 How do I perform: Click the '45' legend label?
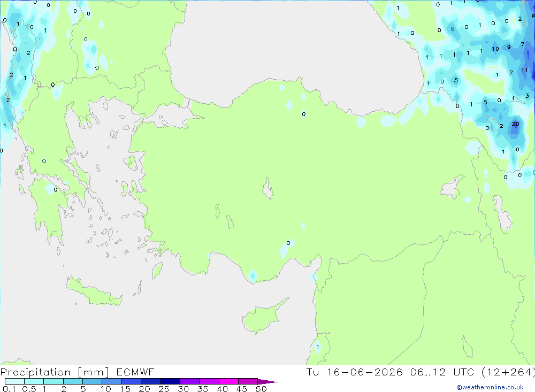(x=242, y=389)
